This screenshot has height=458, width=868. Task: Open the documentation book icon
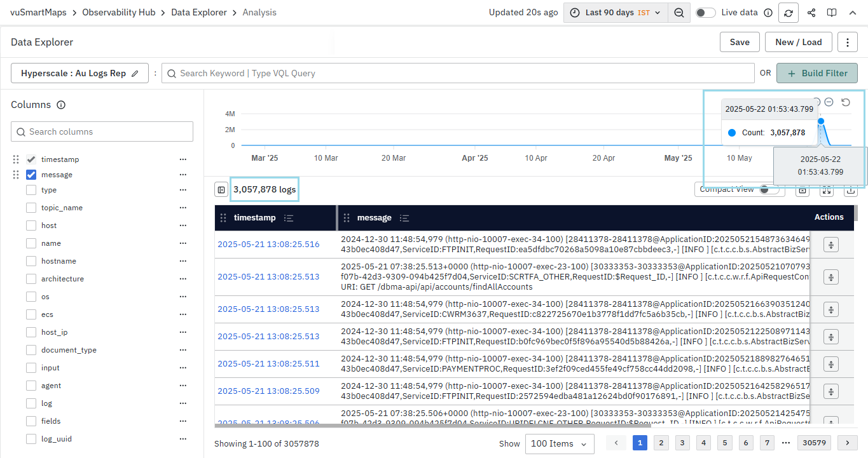point(831,13)
